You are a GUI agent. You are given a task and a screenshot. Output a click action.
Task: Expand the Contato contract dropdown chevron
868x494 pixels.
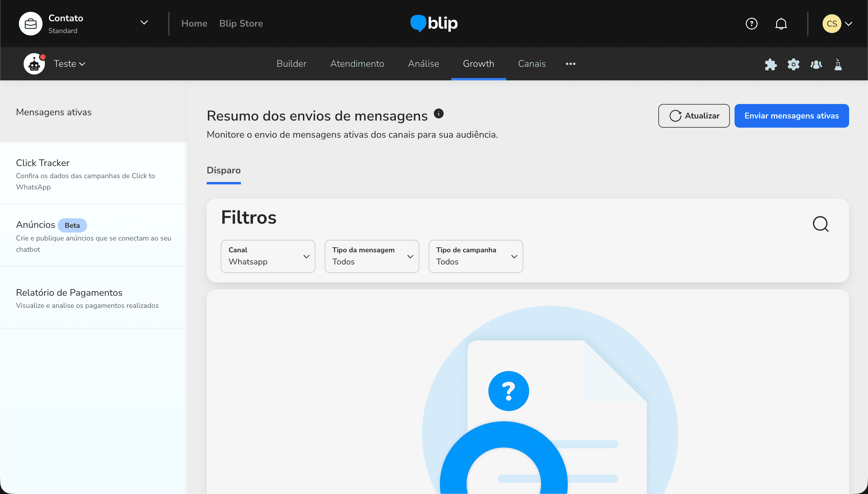[144, 22]
